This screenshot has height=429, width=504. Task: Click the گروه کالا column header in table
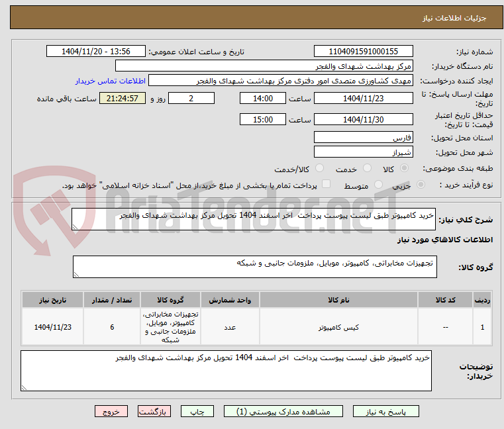(170, 300)
